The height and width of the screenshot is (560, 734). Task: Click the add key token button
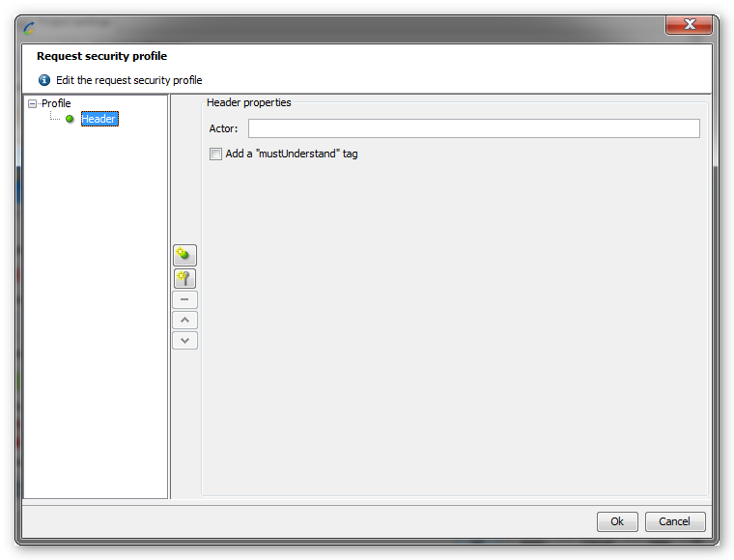(x=184, y=278)
